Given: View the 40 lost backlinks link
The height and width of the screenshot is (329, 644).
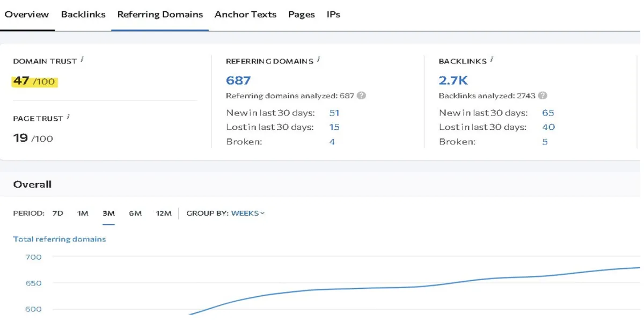Looking at the screenshot, I should [548, 127].
